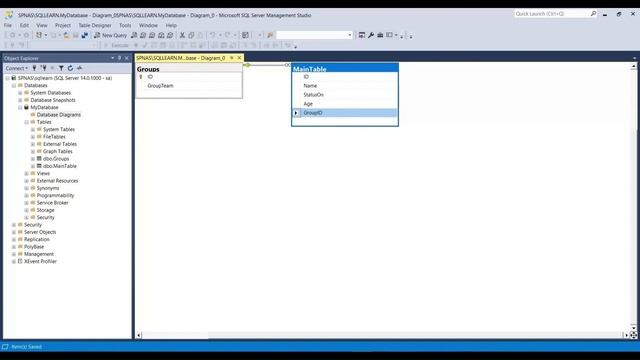Screen dimensions: 640x360
Task: Click the New Query toolbar button
Action: point(111,36)
